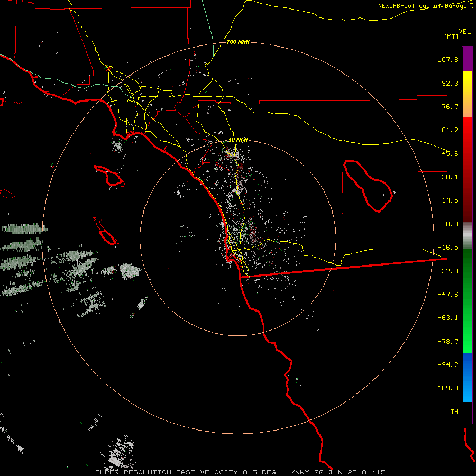Pick the black TH band of the color bar

click(x=467, y=412)
